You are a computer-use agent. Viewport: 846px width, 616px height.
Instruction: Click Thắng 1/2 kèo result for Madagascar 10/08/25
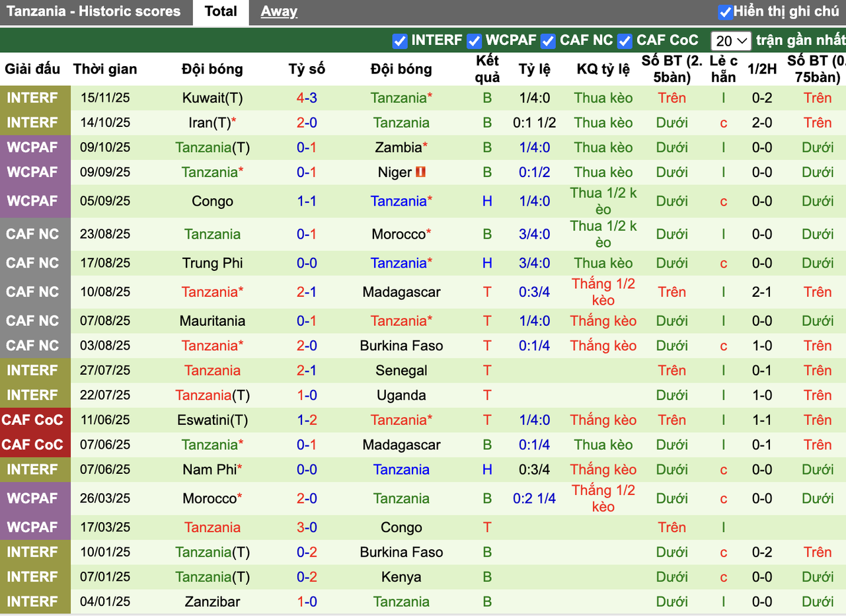(603, 292)
